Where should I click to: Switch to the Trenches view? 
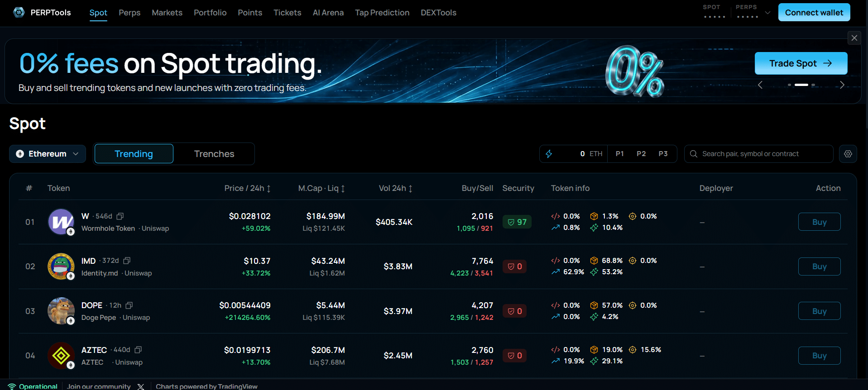tap(214, 154)
